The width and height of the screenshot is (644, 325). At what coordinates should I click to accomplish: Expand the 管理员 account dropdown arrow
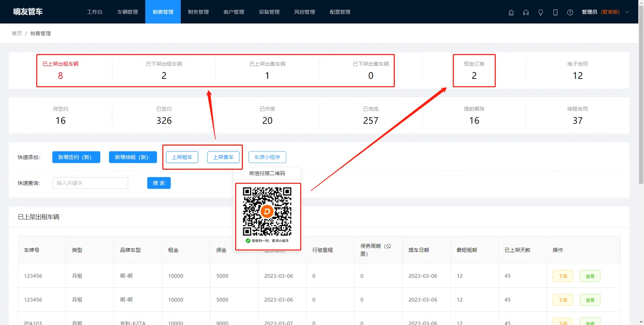coord(627,12)
